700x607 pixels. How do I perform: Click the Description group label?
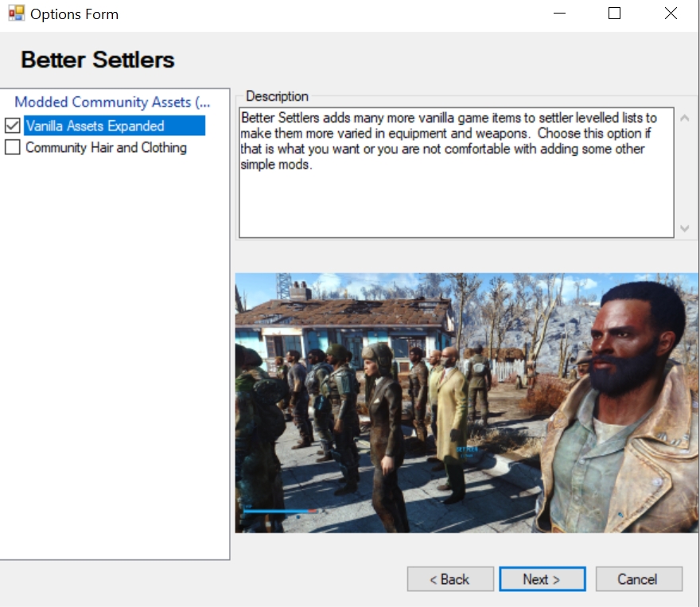click(277, 96)
